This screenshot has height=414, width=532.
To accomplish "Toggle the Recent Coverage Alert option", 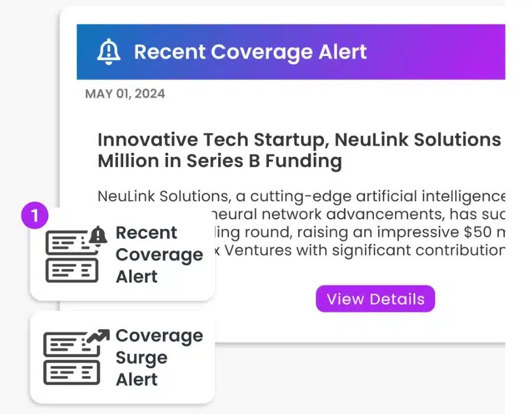I will pos(121,254).
